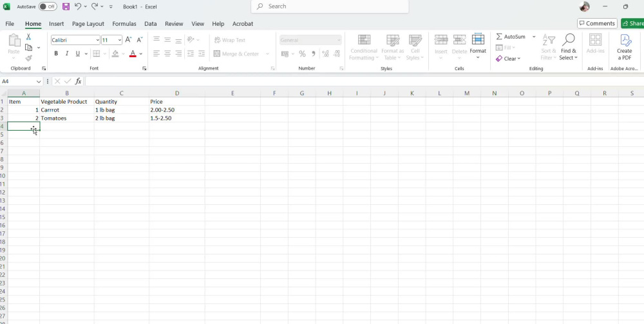Click the Delete cells icon
This screenshot has height=324, width=644.
click(x=460, y=40)
